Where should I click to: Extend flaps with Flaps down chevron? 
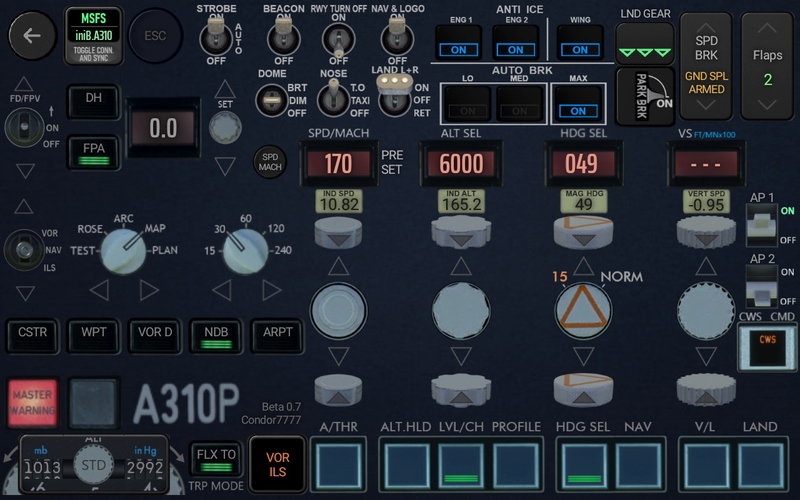point(767,105)
